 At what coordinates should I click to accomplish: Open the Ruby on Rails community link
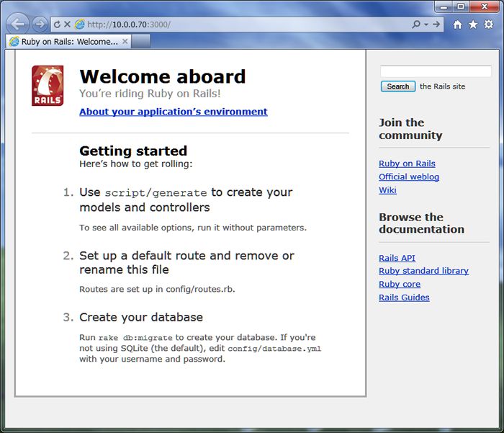click(x=407, y=164)
